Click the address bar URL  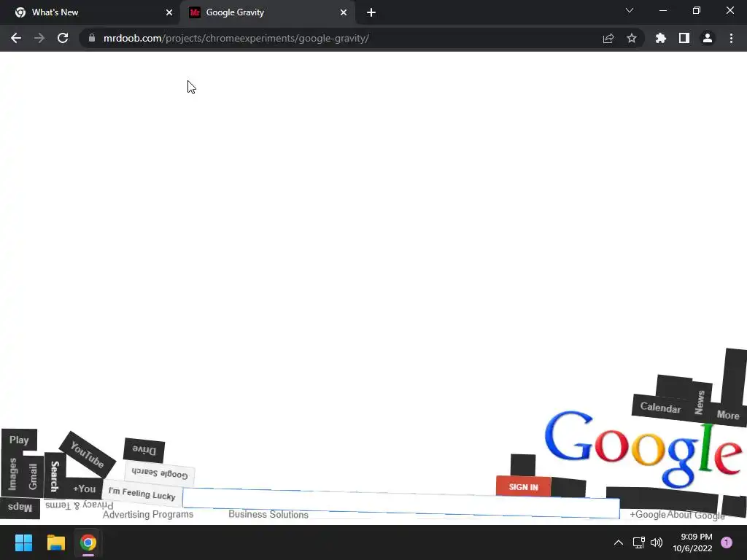[236, 38]
